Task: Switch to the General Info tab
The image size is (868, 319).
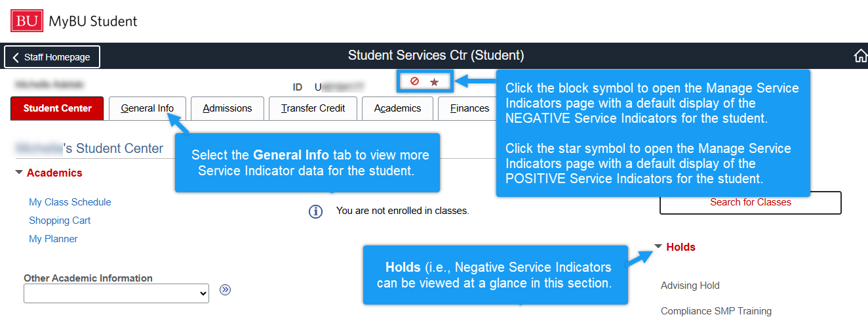Action: click(148, 108)
